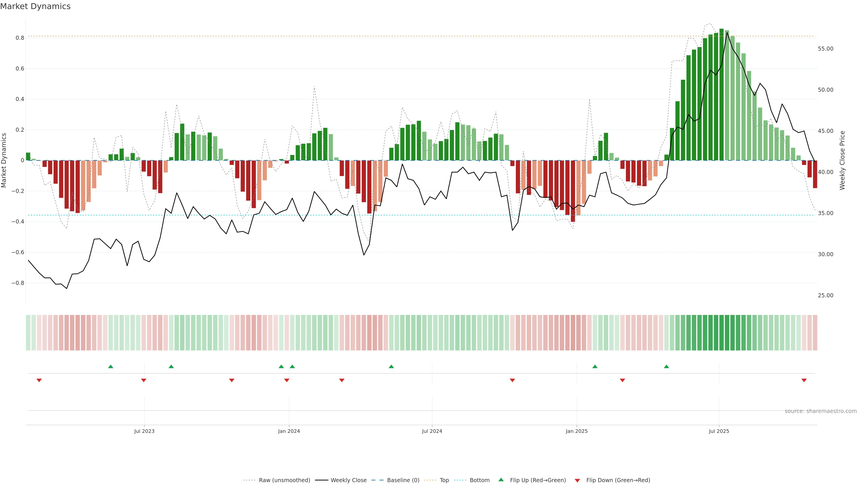Click the first red flip-down marker at far left
Viewport: 868px width, 488px height.
click(x=39, y=380)
